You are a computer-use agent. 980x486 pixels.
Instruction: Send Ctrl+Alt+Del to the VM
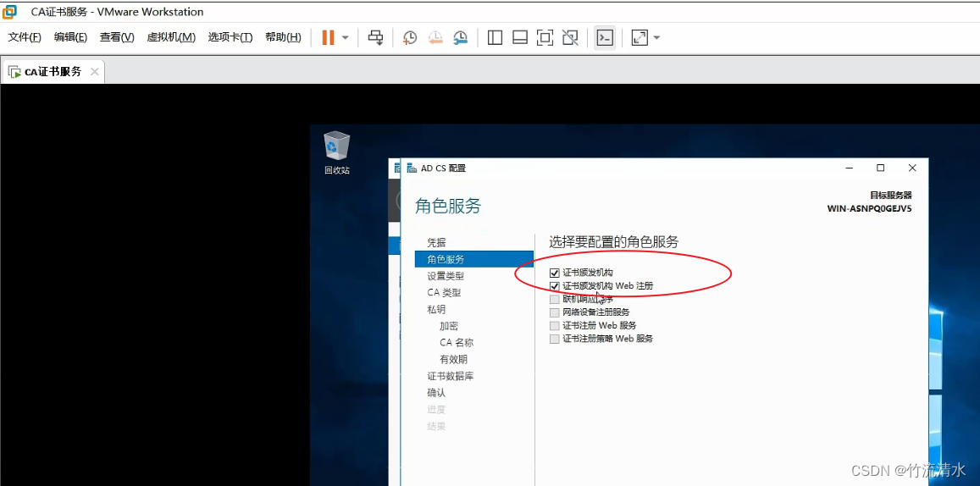coord(375,37)
